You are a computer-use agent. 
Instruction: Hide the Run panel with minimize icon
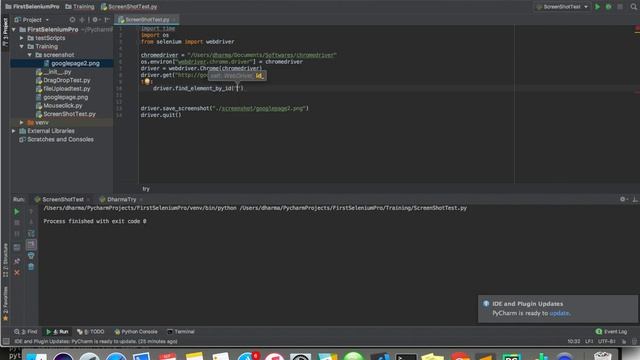[x=635, y=199]
